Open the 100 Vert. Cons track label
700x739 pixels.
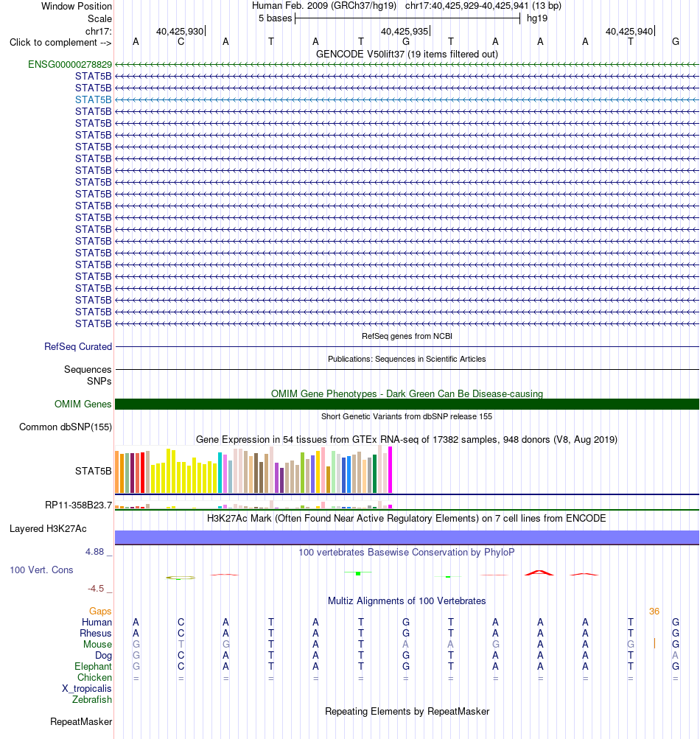(41, 570)
